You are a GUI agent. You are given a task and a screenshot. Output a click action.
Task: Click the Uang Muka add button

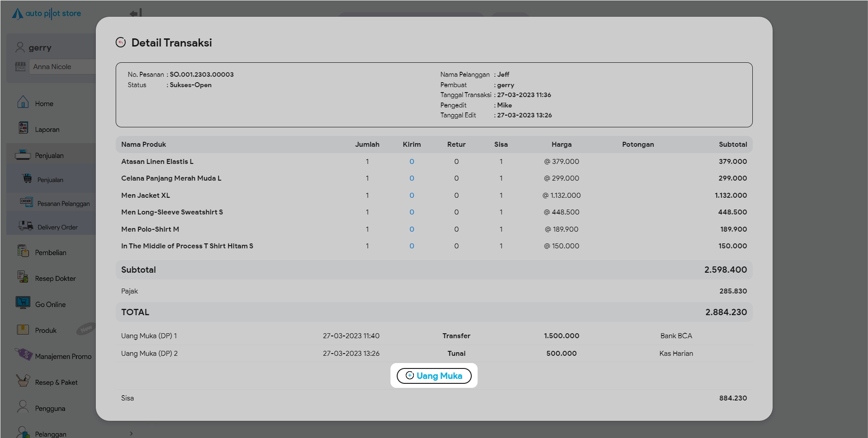click(434, 376)
